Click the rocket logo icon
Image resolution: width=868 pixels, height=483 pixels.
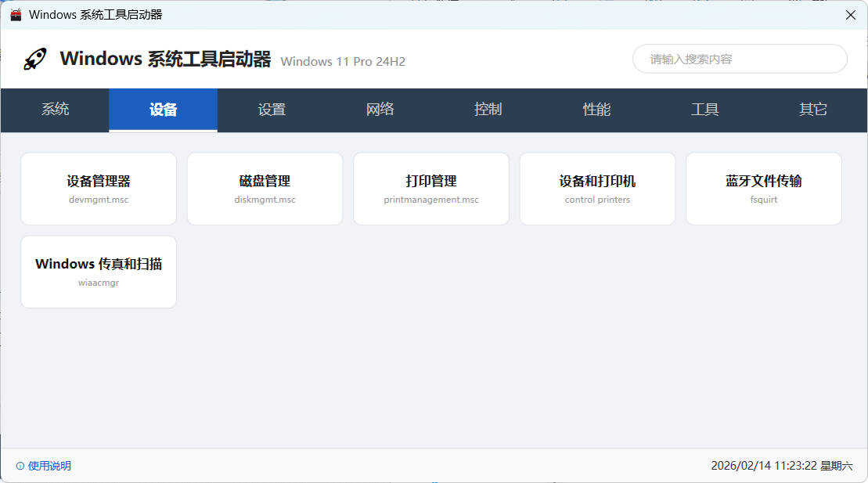[x=34, y=58]
